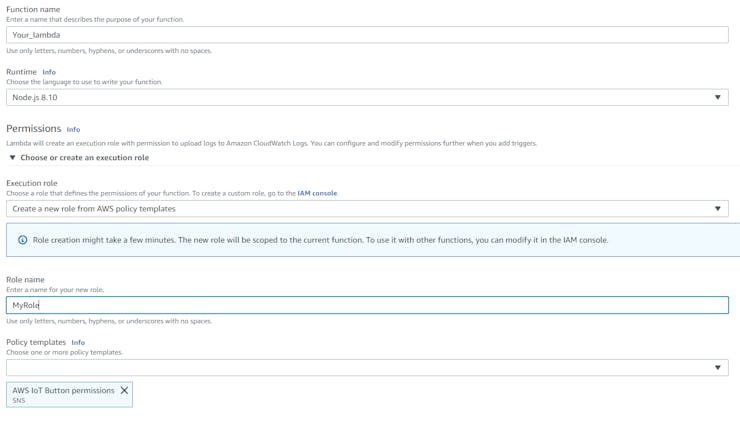Open the Execution role dropdown
740x421 pixels.
(x=360, y=209)
